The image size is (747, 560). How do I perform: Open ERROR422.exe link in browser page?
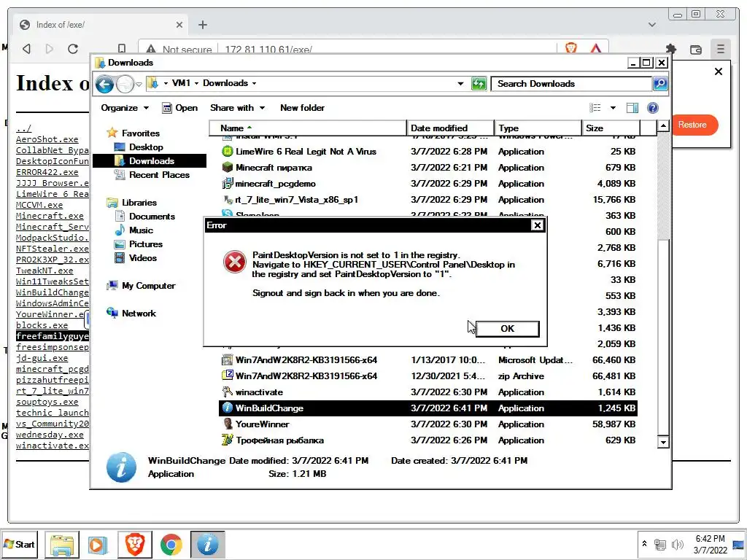point(47,172)
